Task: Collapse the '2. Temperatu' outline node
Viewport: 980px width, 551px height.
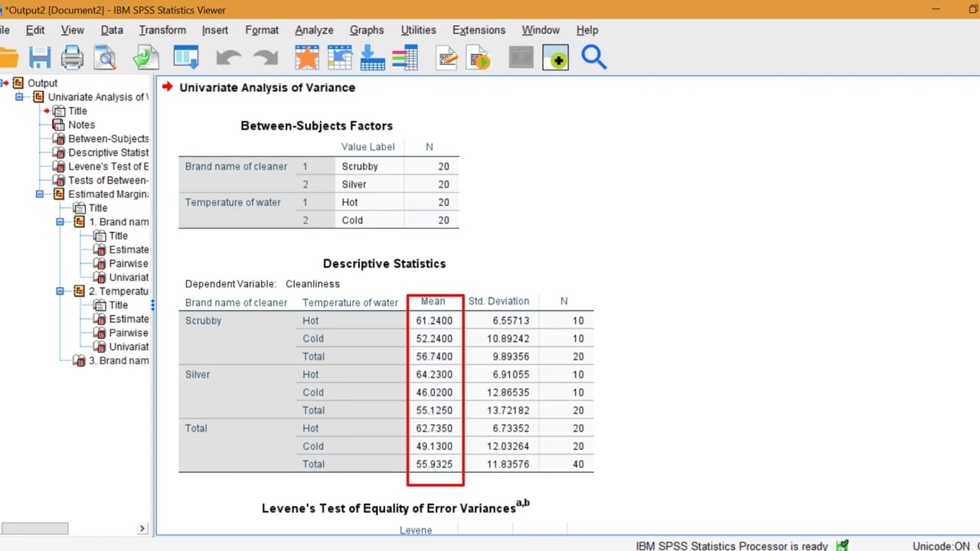Action: tap(60, 292)
